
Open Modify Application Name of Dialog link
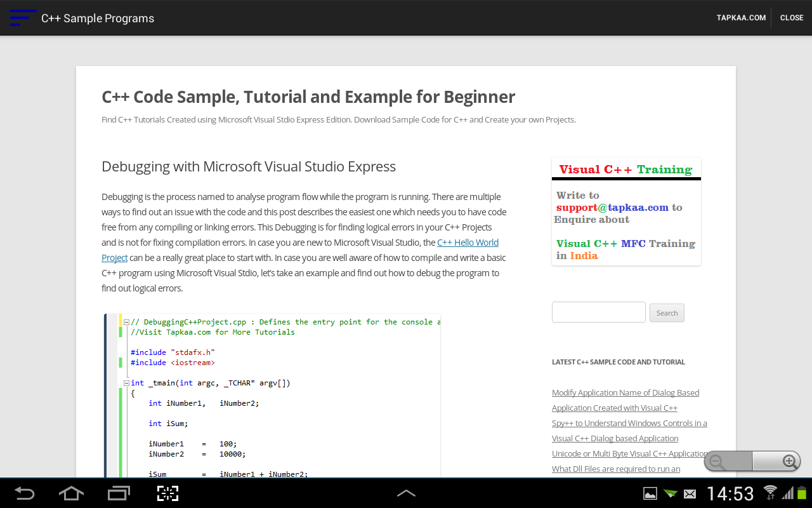click(625, 400)
